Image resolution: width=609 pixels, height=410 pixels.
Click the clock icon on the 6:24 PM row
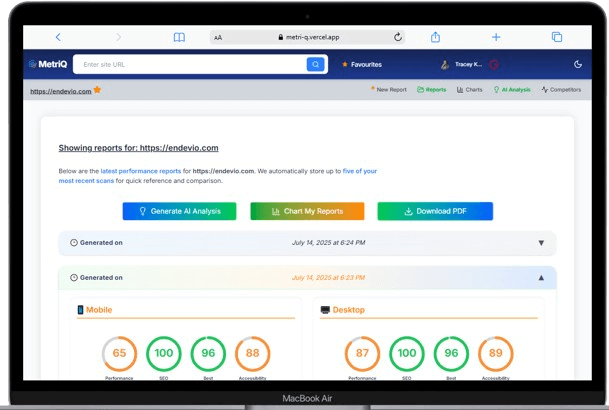coord(74,243)
